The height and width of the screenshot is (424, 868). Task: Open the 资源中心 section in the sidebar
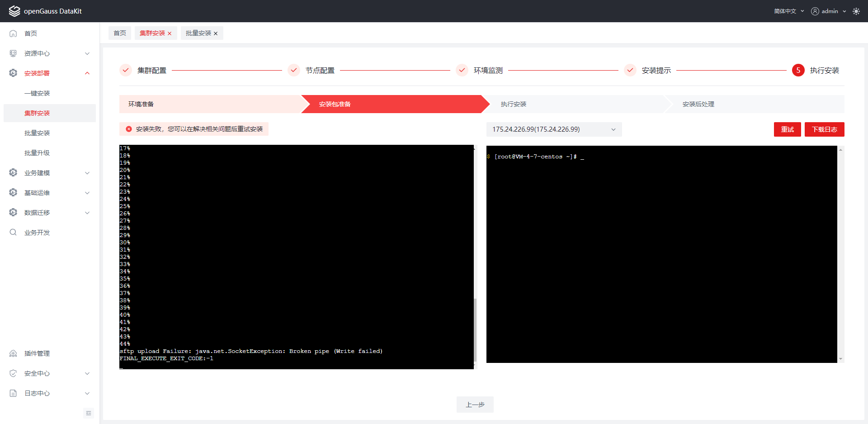(x=36, y=53)
